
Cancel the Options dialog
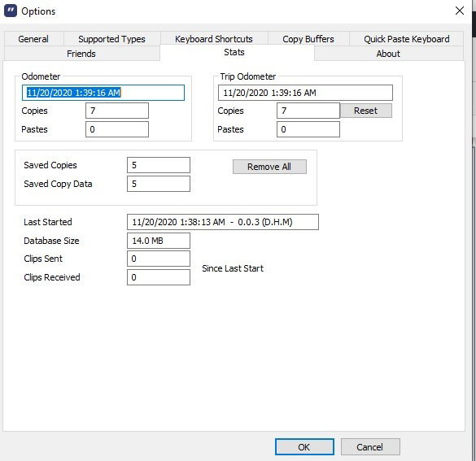pyautogui.click(x=370, y=447)
